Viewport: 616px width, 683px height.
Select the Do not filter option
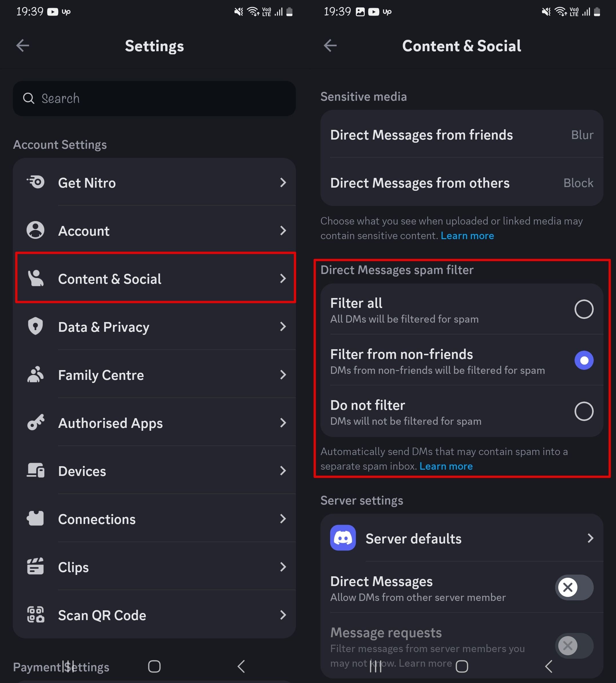583,411
